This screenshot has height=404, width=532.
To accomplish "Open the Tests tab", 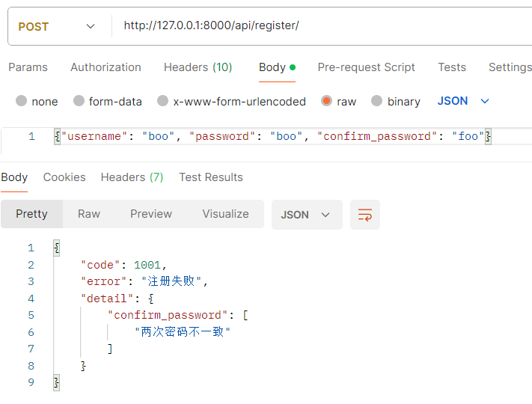I will [452, 67].
